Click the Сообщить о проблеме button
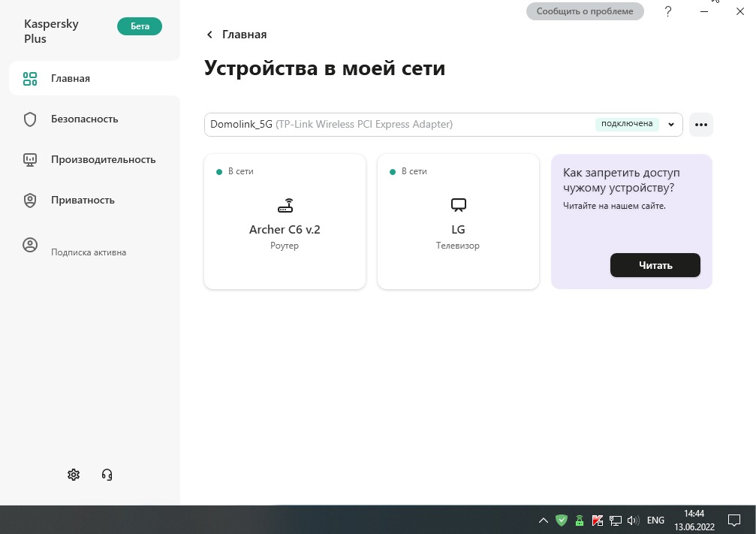 click(585, 11)
